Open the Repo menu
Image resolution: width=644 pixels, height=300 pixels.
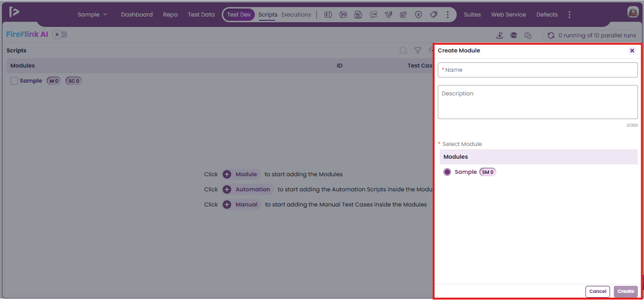pos(170,15)
